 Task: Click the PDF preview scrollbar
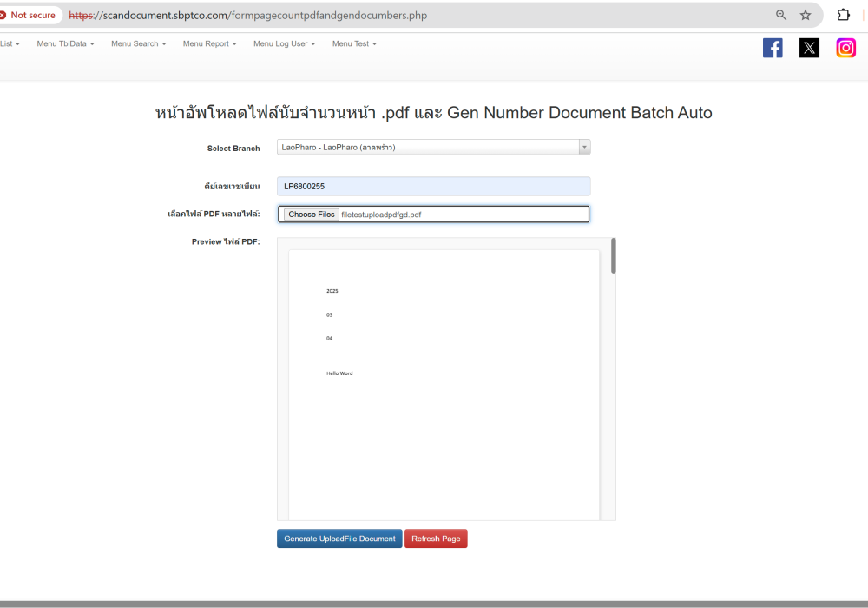point(614,256)
